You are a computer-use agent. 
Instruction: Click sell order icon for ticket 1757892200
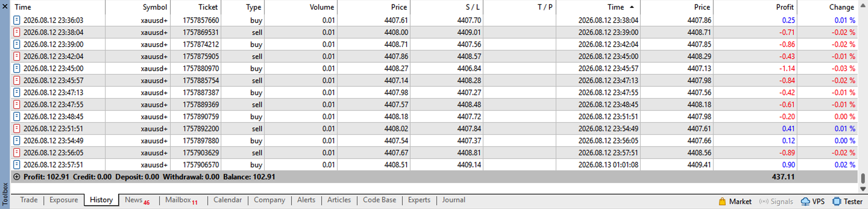click(17, 129)
